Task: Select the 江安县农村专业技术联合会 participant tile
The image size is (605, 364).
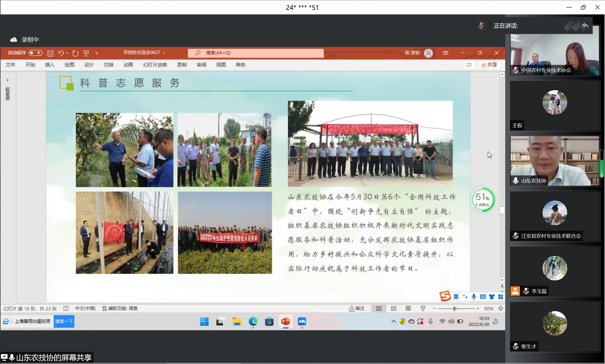Action: (x=555, y=216)
